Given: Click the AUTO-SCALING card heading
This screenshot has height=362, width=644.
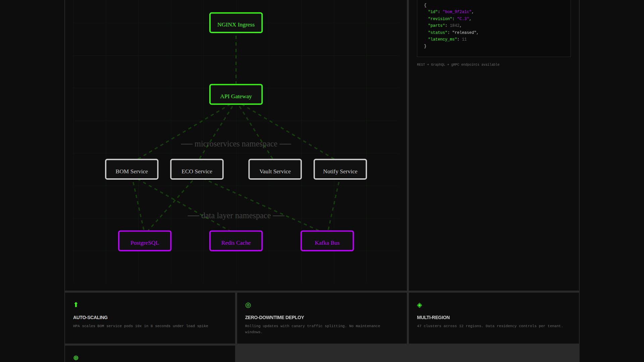Looking at the screenshot, I should click(91, 317).
